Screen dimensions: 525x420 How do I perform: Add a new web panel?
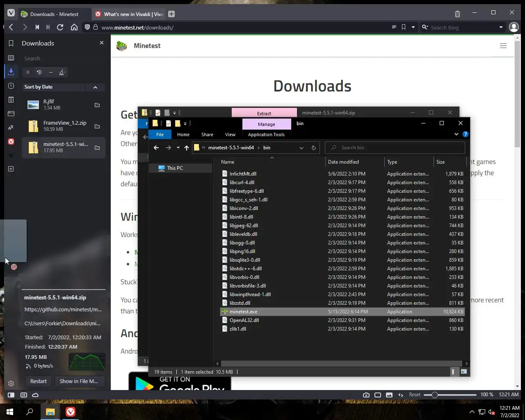point(11,169)
